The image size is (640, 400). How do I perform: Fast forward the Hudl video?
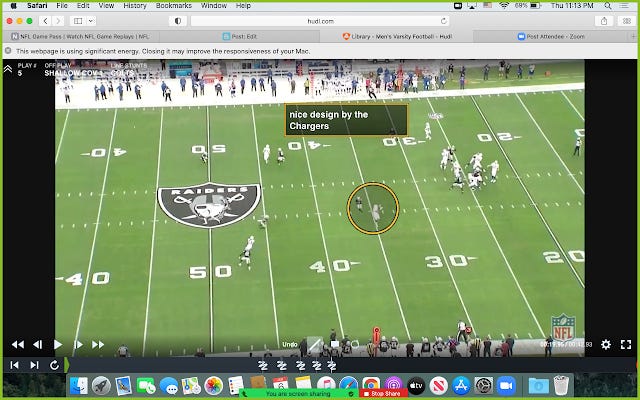click(98, 345)
